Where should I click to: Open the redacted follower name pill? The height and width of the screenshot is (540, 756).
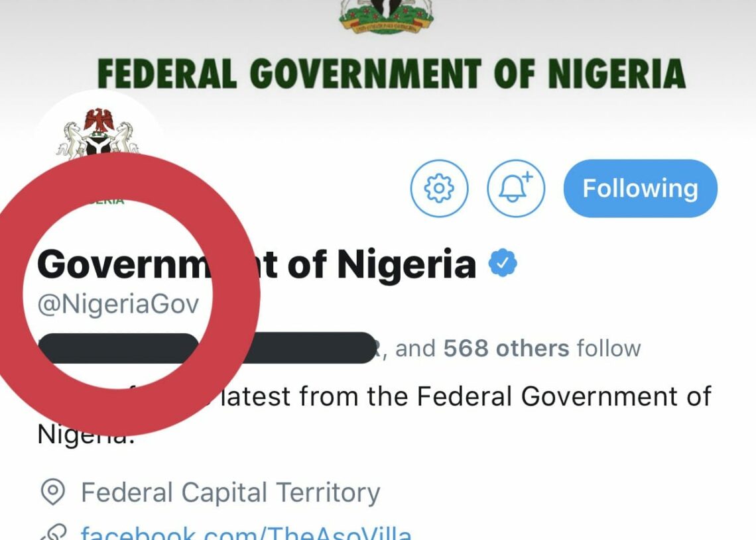click(118, 349)
